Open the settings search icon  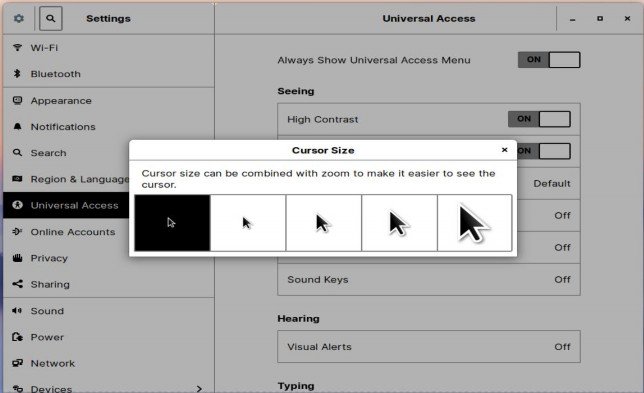(x=51, y=18)
